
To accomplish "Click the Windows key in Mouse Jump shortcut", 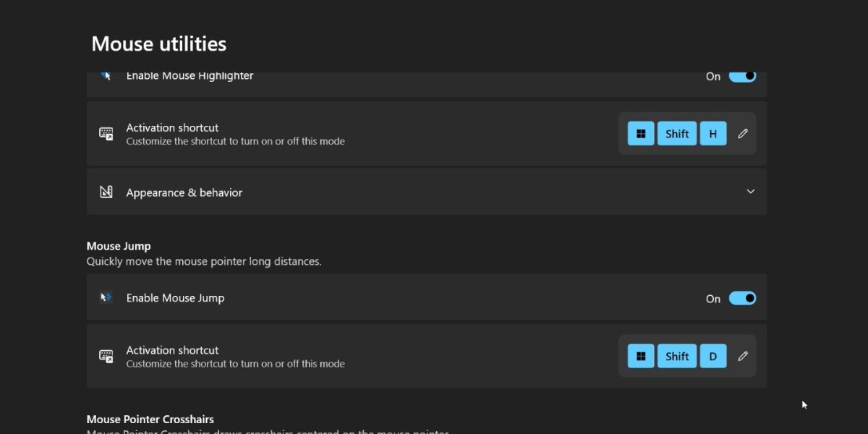I will point(640,356).
